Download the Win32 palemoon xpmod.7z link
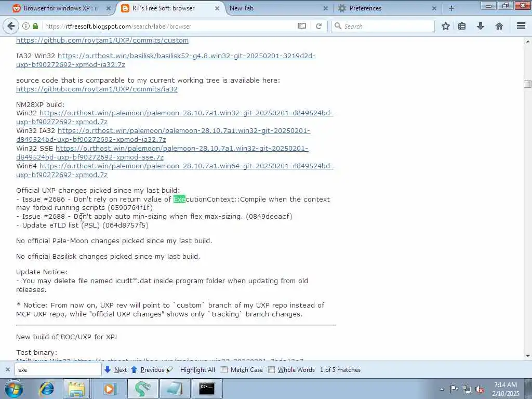This screenshot has height=399, width=532. 187,113
